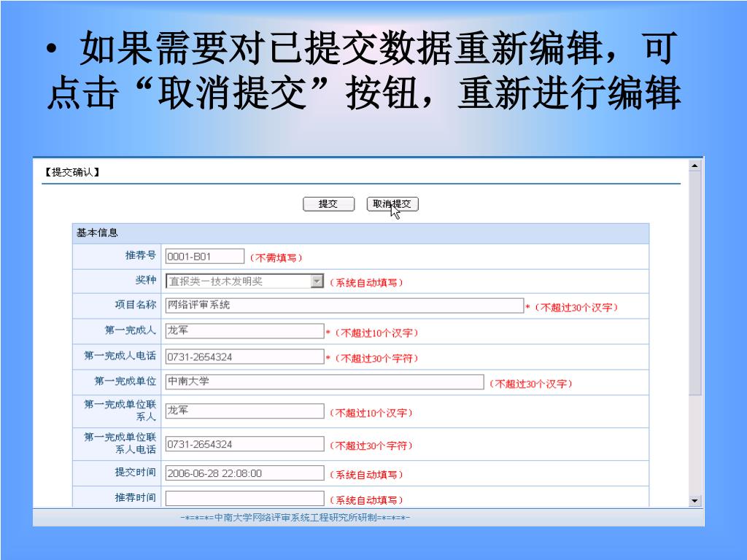Select the 提交时间 field
Image resolution: width=747 pixels, height=560 pixels.
pyautogui.click(x=245, y=472)
